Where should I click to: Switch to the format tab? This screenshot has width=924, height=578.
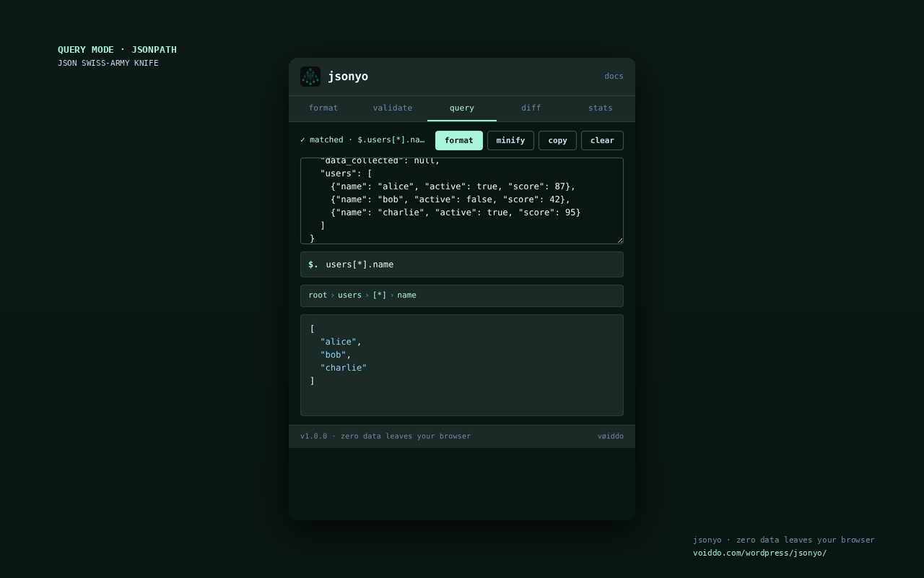323,108
